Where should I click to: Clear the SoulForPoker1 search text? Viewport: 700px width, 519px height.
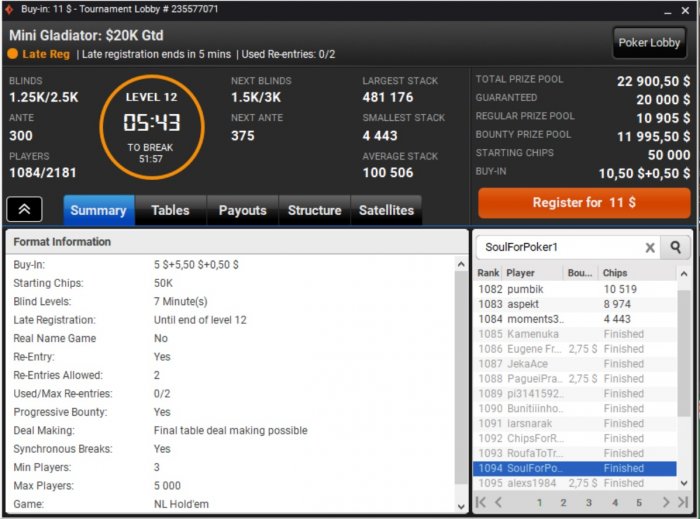[650, 248]
